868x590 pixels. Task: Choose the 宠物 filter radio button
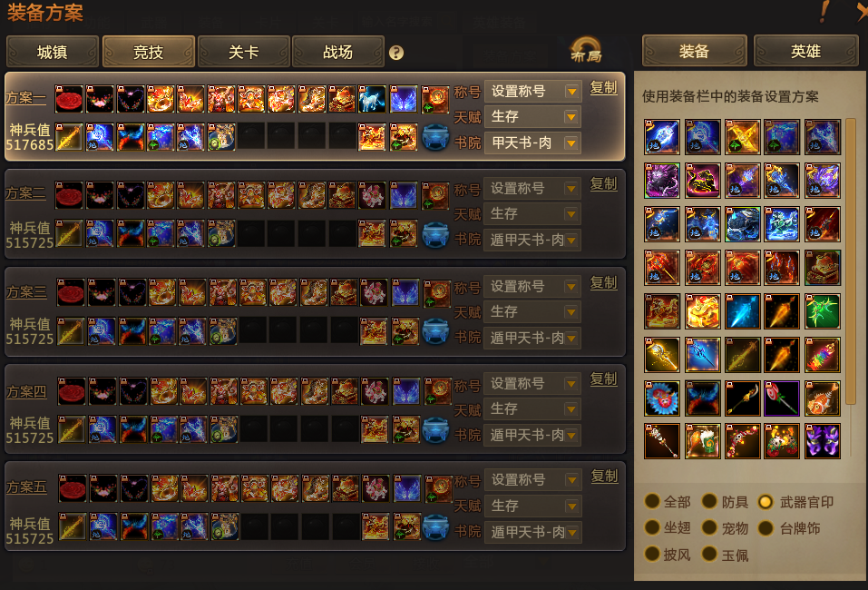pos(709,527)
